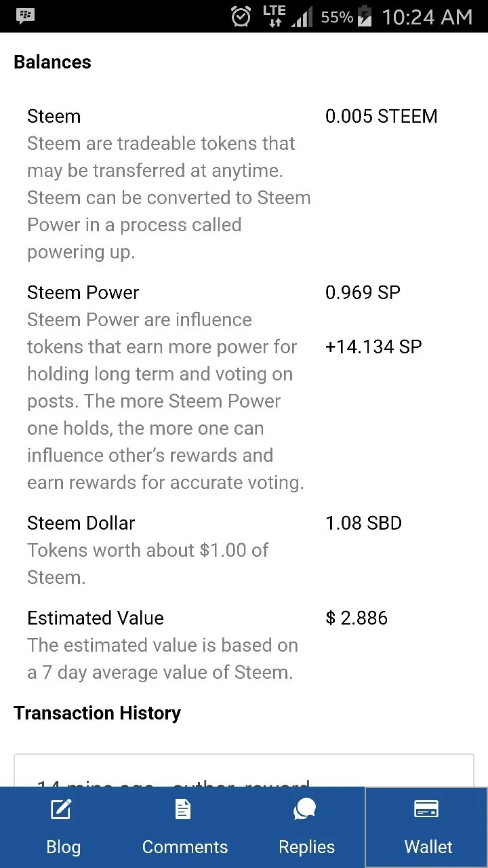Switch to the Wallet tab label
Viewport: 488px width, 868px height.
[x=428, y=847]
